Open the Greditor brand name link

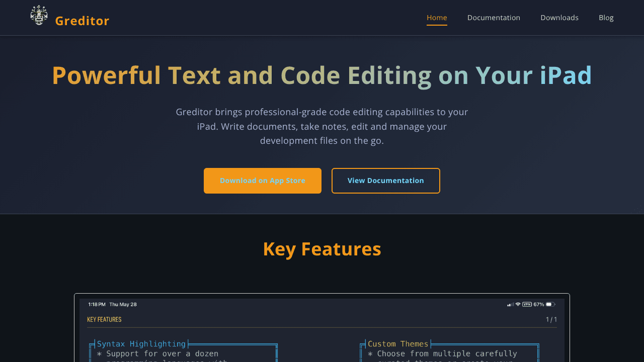[82, 21]
